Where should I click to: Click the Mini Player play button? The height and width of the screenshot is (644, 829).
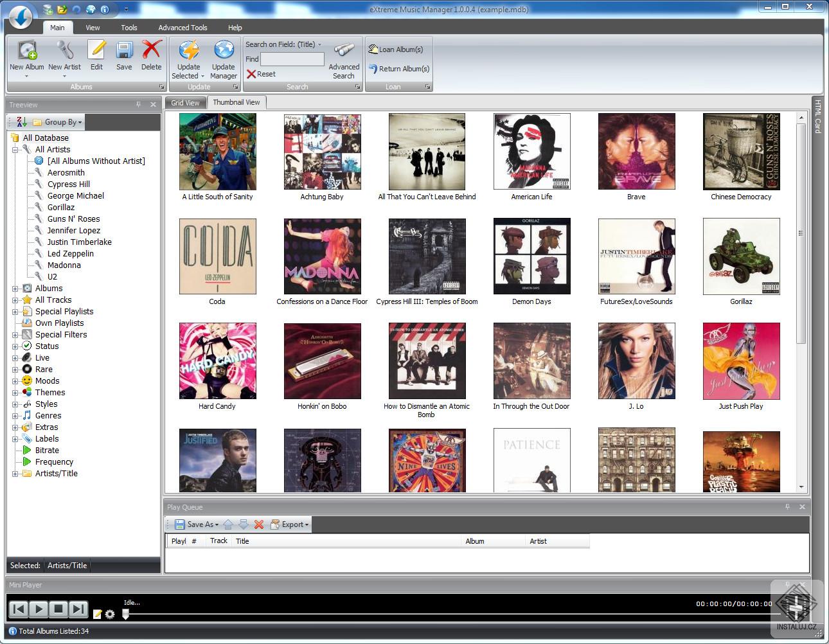tap(39, 609)
